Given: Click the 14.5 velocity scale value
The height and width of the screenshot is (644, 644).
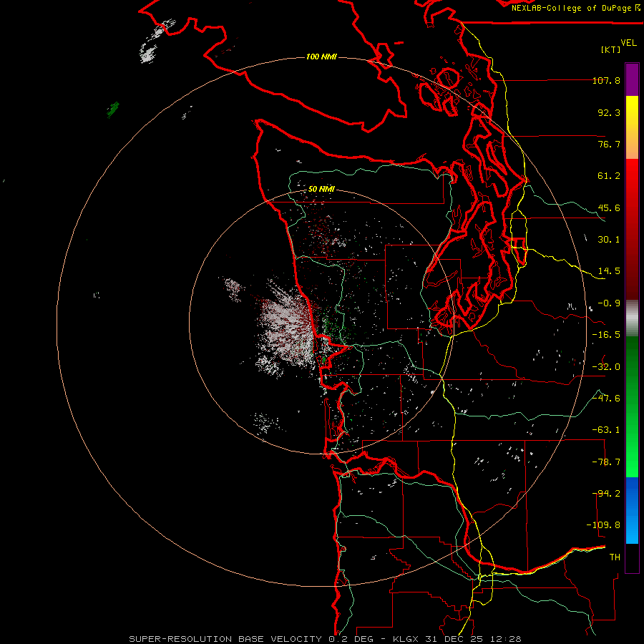Looking at the screenshot, I should click(x=609, y=271).
